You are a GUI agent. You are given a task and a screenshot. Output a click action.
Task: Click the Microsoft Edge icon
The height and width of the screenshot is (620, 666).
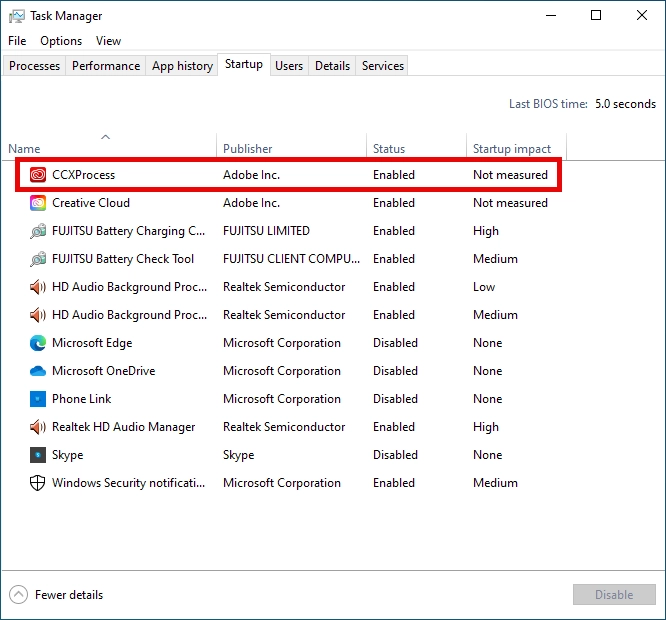pos(38,343)
